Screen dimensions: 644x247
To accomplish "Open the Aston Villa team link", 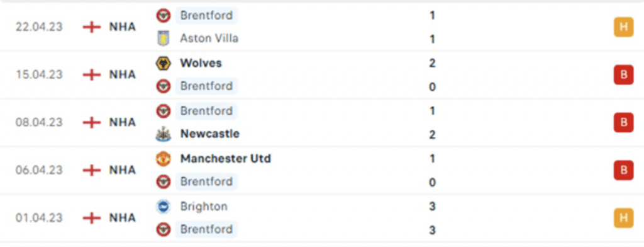I will [209, 38].
